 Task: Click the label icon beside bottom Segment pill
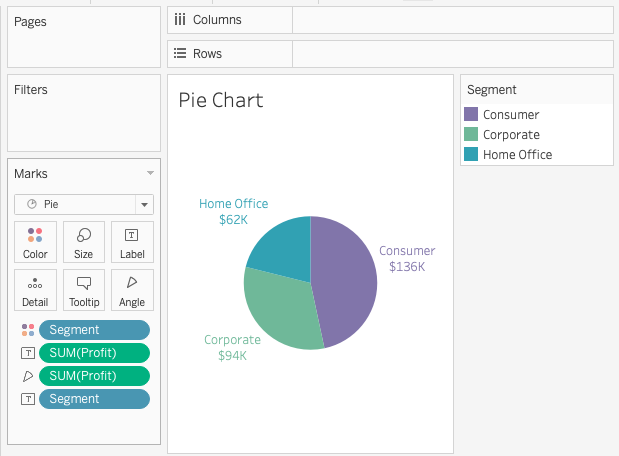pyautogui.click(x=27, y=399)
